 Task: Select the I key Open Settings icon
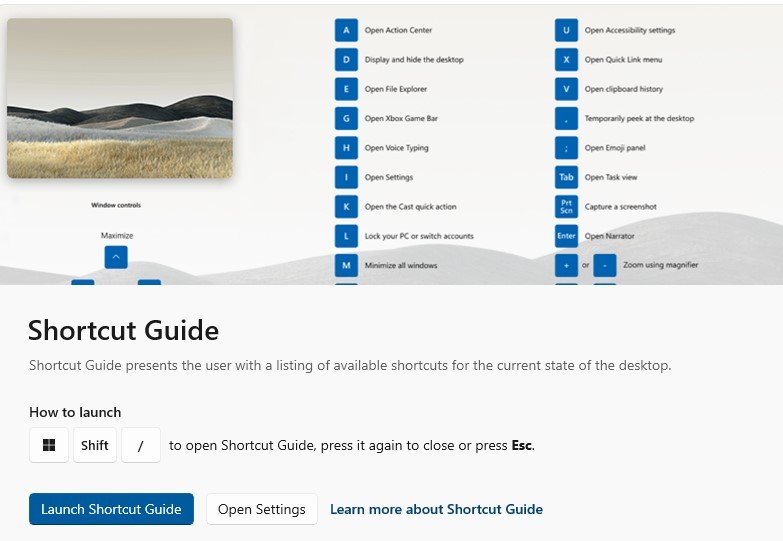346,177
